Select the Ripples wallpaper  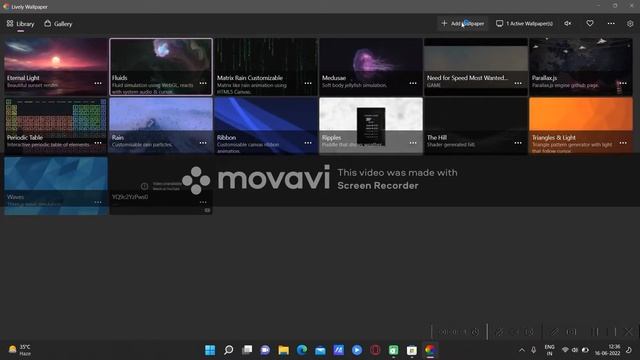click(x=371, y=125)
